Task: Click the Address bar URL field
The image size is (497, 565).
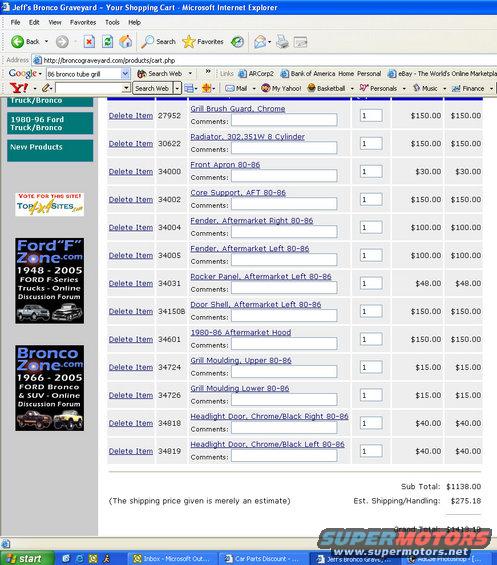Action: coord(263,60)
